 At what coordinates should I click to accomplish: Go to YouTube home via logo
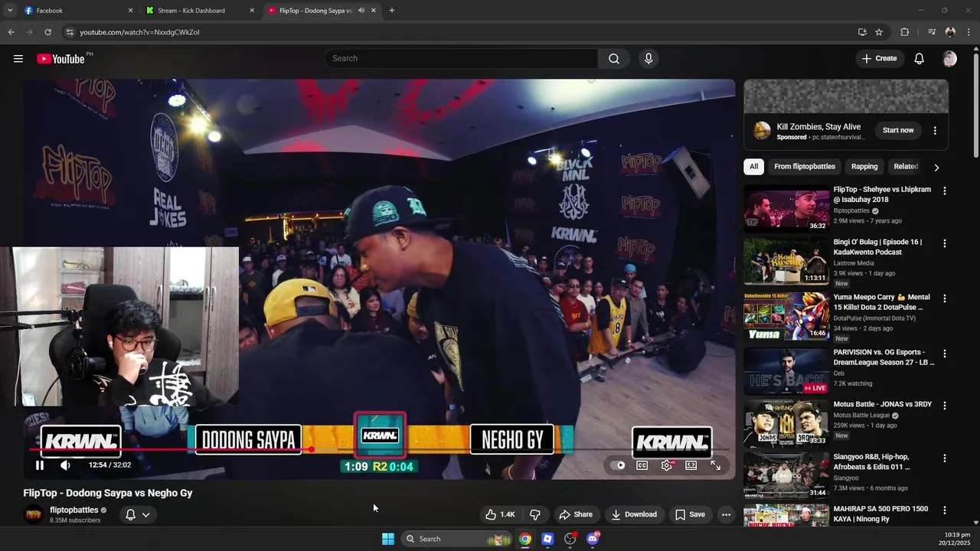60,59
